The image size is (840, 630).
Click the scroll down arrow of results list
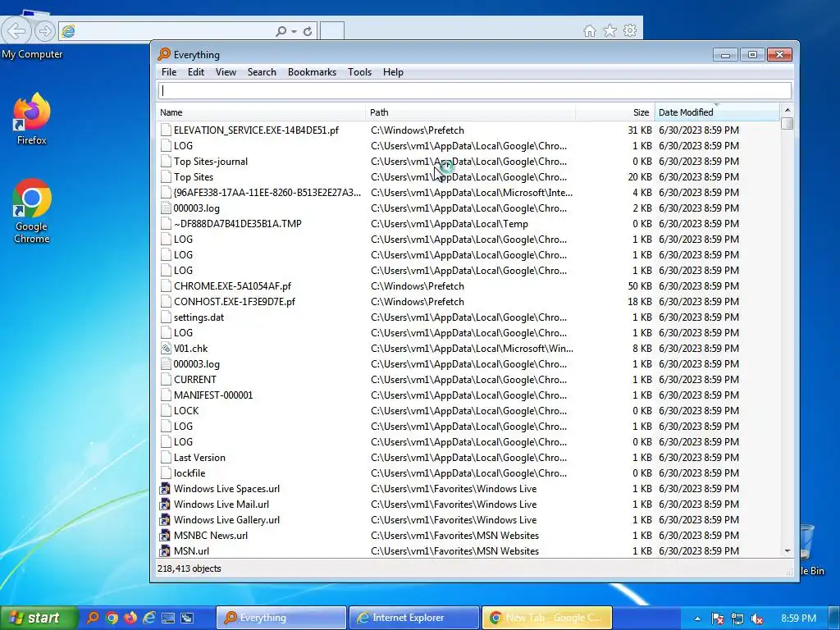pos(787,550)
